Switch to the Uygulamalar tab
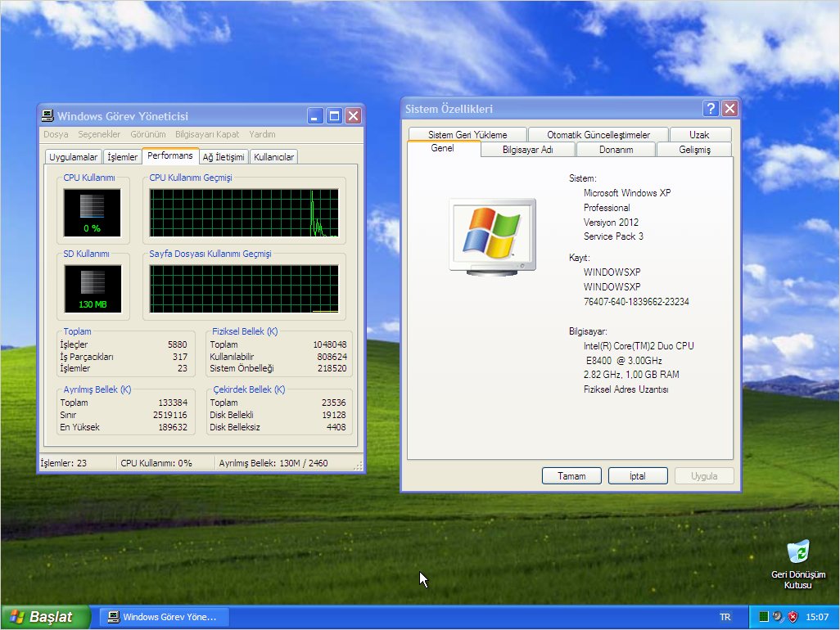Viewport: 840px width, 630px height. tap(74, 157)
